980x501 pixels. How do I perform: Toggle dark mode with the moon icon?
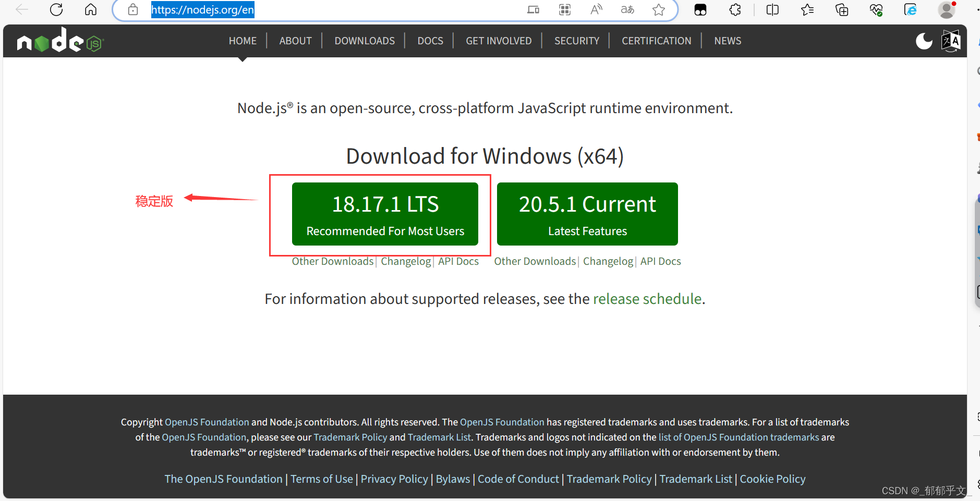pos(924,41)
